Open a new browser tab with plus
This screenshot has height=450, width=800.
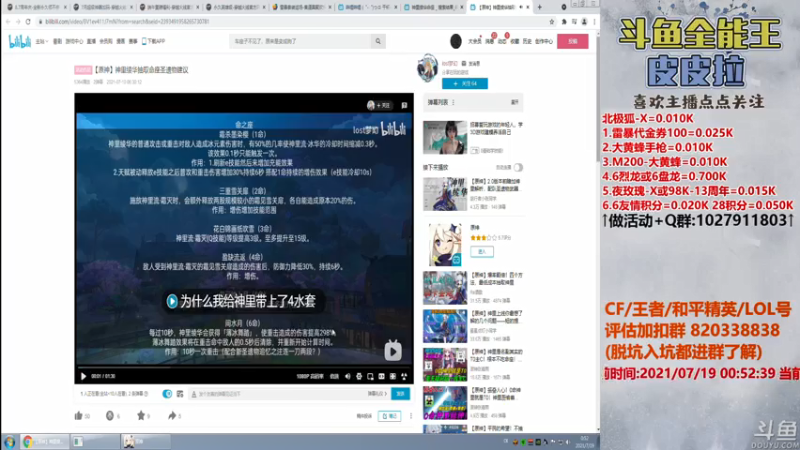pos(539,7)
